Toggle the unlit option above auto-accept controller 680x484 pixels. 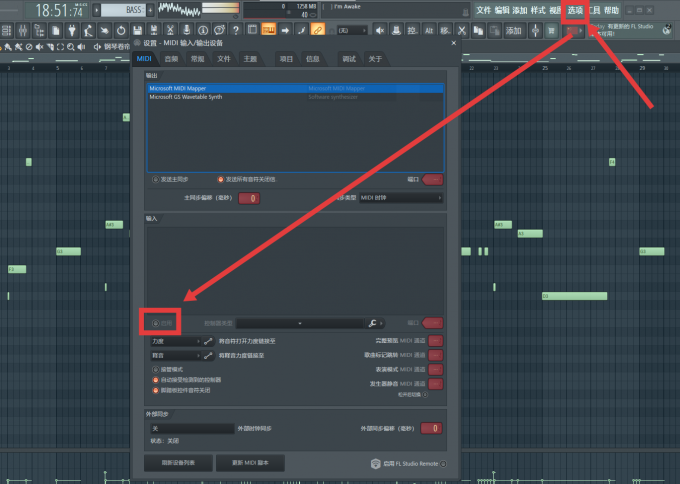(155, 370)
